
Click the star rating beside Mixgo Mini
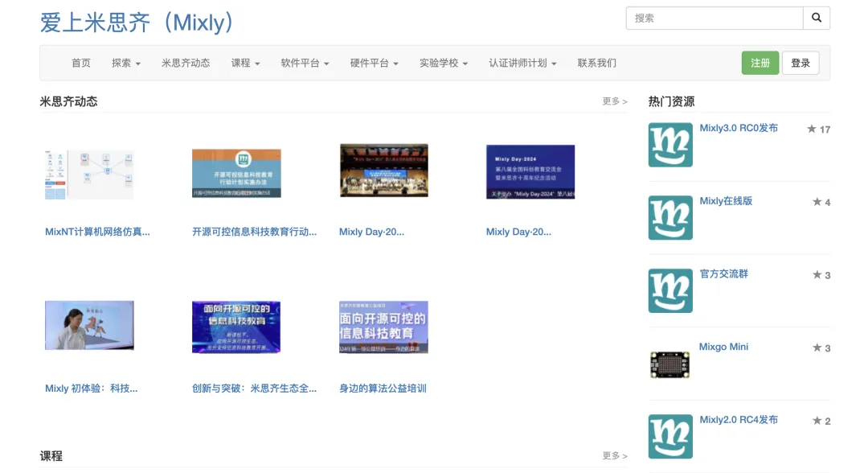point(821,348)
